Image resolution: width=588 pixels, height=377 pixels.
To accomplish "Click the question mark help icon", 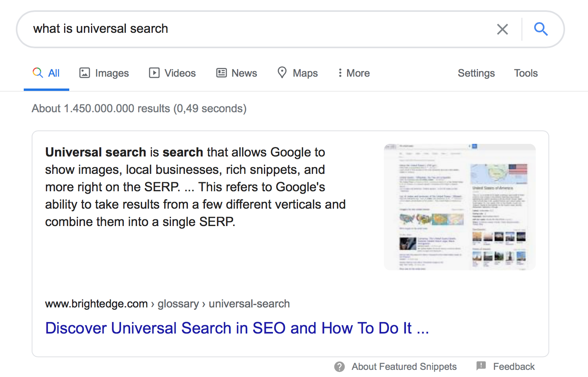I will click(x=340, y=367).
